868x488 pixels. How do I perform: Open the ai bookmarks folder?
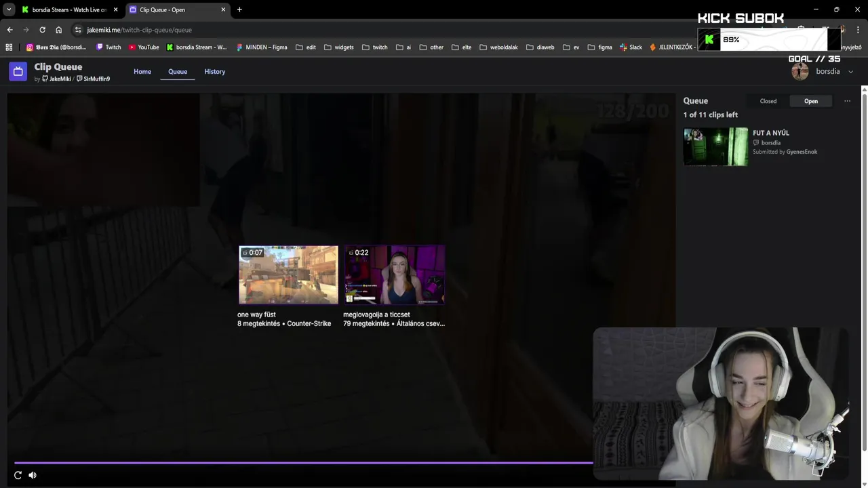(x=403, y=47)
